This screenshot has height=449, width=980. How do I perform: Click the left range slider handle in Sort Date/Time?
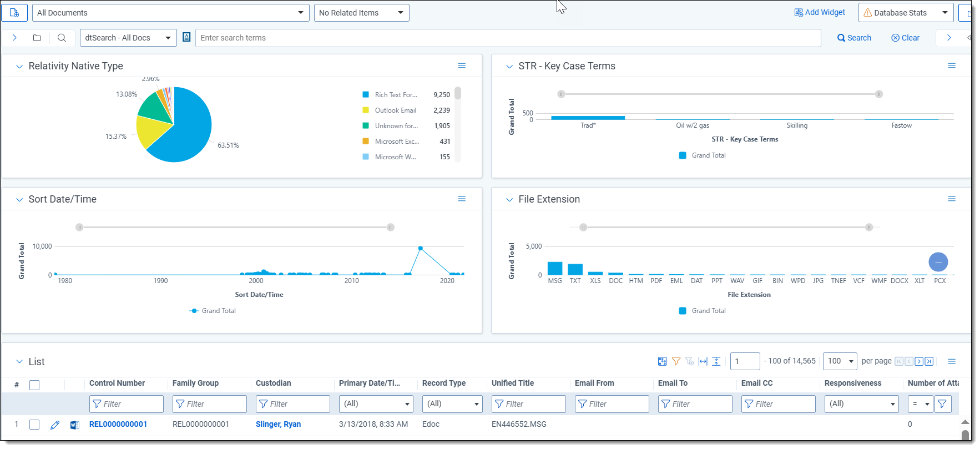tap(79, 227)
